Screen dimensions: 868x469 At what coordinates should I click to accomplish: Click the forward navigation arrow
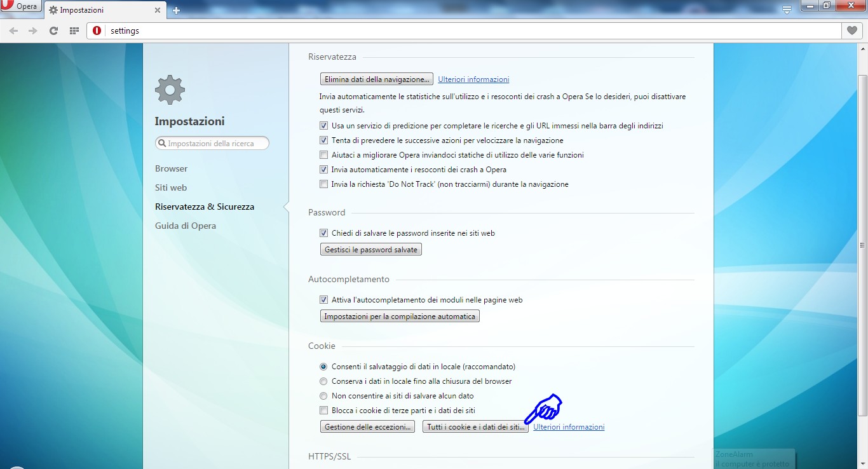pos(33,30)
